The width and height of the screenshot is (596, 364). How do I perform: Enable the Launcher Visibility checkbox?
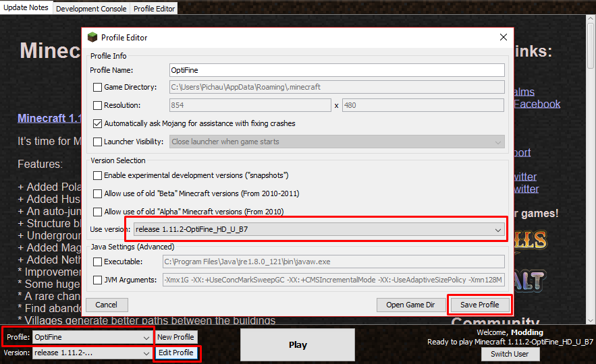[97, 142]
